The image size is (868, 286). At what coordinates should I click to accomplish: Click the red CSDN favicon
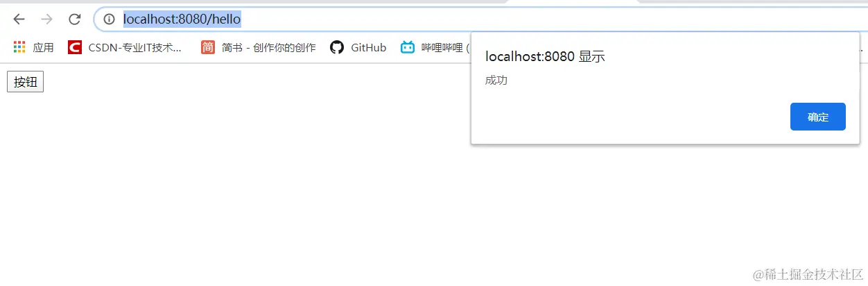74,47
